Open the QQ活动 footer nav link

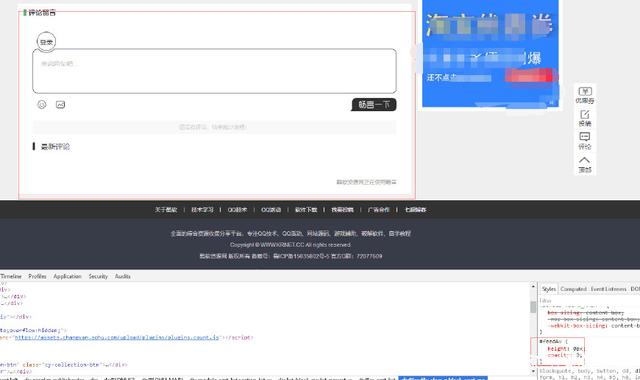271,210
